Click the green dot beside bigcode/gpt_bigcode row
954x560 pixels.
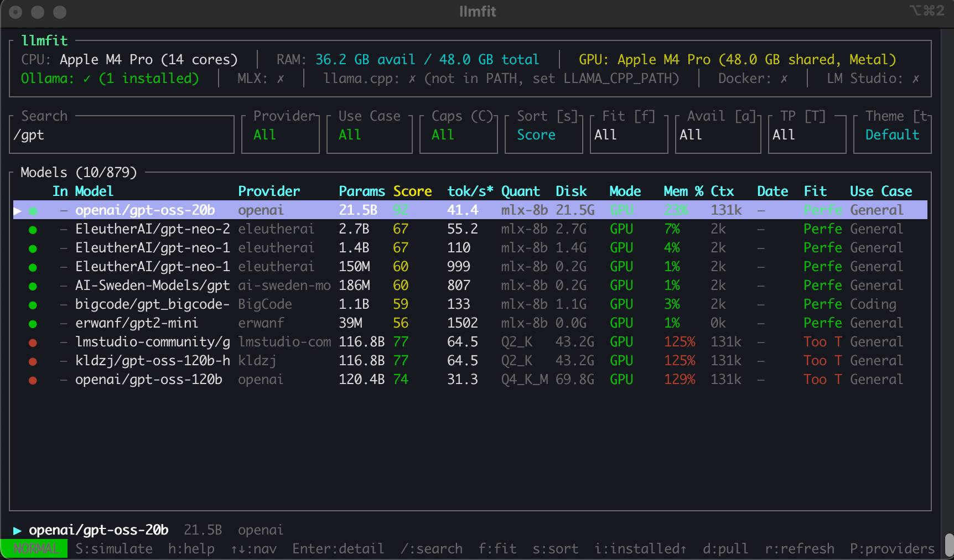pyautogui.click(x=33, y=305)
